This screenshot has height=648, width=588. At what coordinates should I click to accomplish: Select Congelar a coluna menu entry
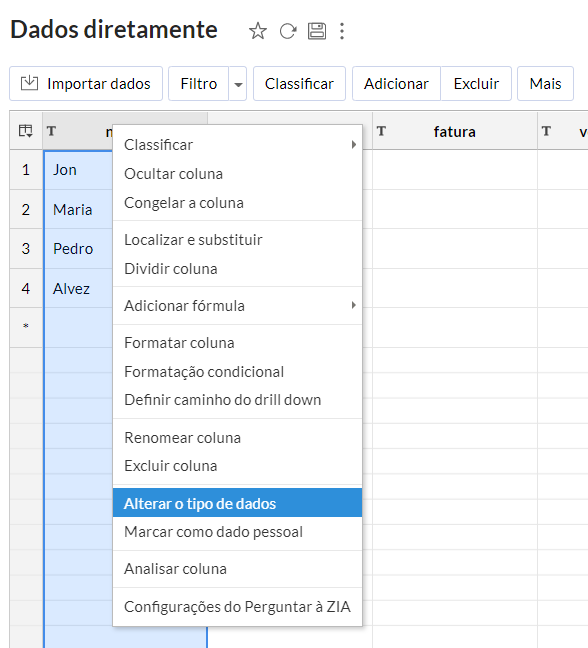coord(237,203)
